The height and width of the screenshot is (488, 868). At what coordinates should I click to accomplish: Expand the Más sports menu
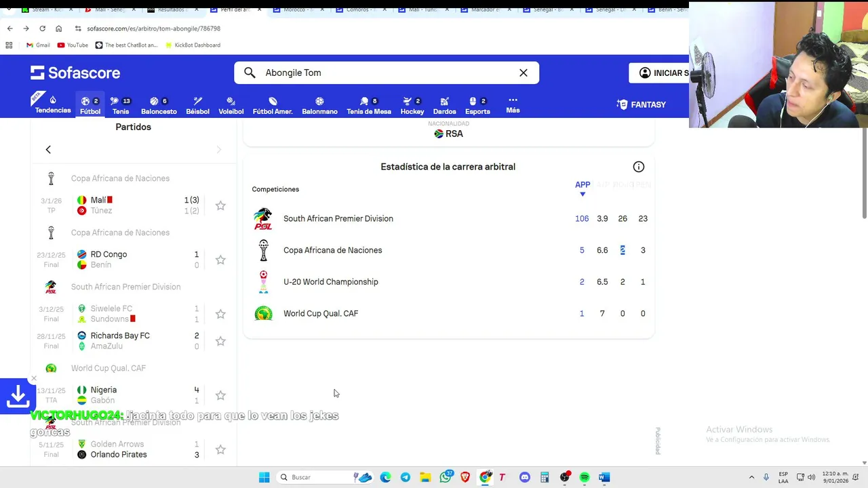pos(513,104)
